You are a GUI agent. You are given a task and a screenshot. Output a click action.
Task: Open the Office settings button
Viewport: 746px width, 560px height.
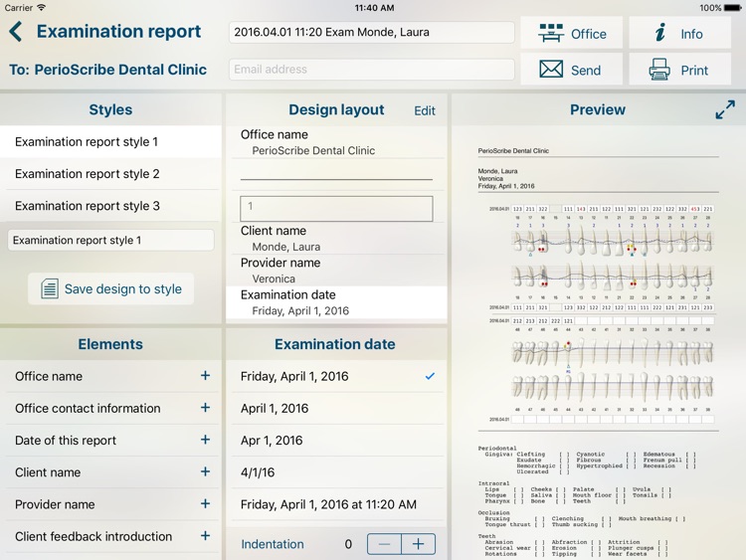[571, 33]
